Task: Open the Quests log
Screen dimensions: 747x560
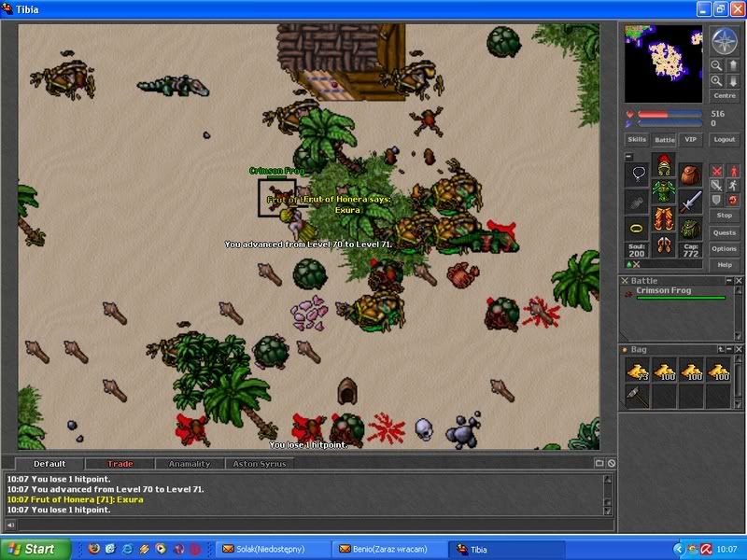Action: (x=725, y=232)
